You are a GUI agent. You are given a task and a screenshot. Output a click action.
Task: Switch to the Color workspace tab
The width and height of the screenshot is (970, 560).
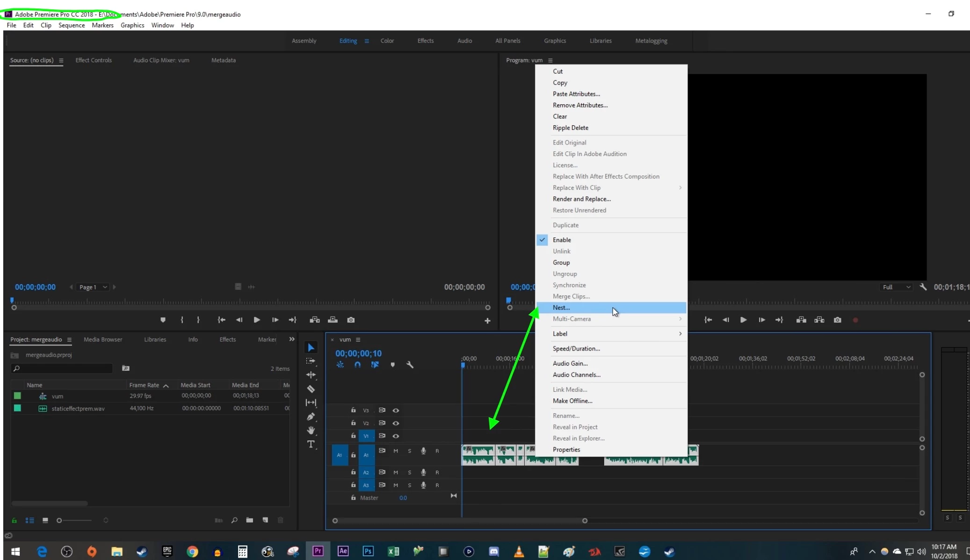point(387,41)
